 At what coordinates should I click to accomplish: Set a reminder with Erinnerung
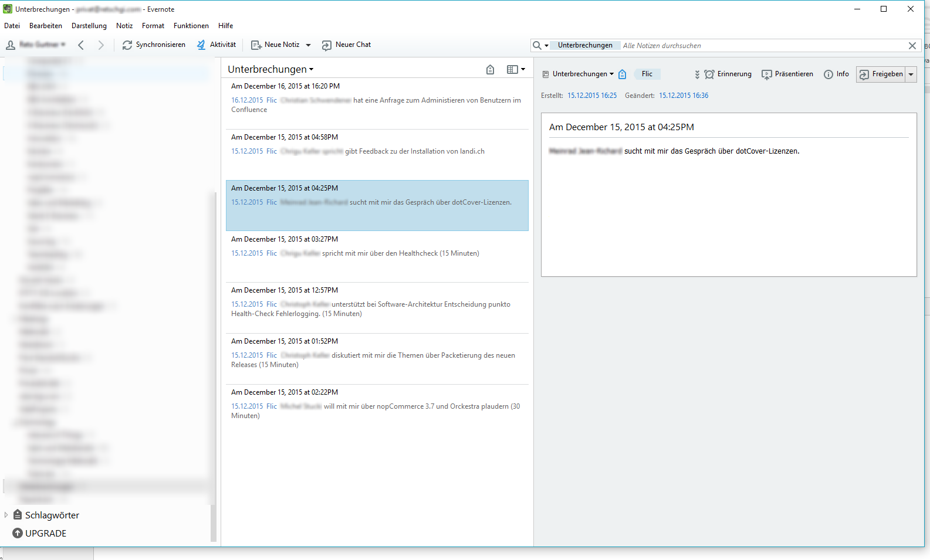(728, 74)
